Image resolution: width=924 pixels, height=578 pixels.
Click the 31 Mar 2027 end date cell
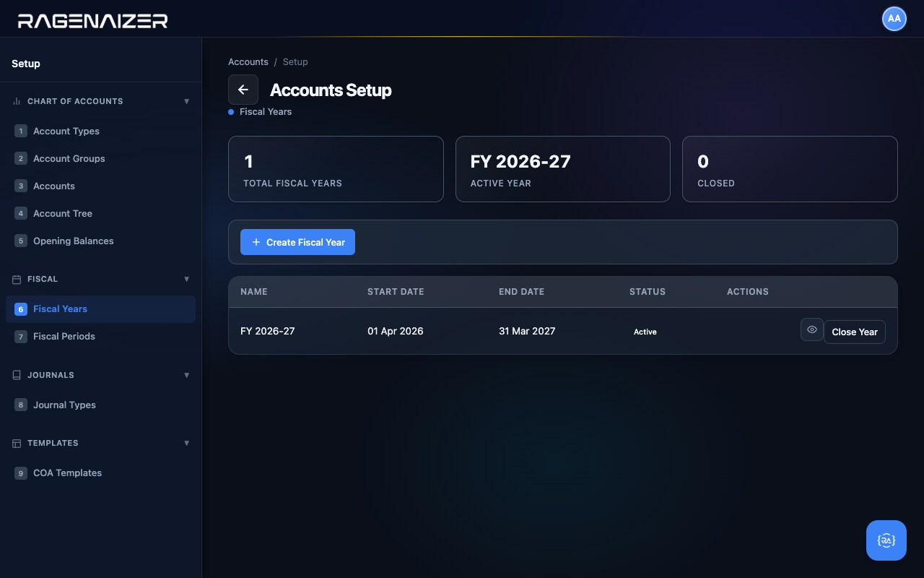point(527,331)
